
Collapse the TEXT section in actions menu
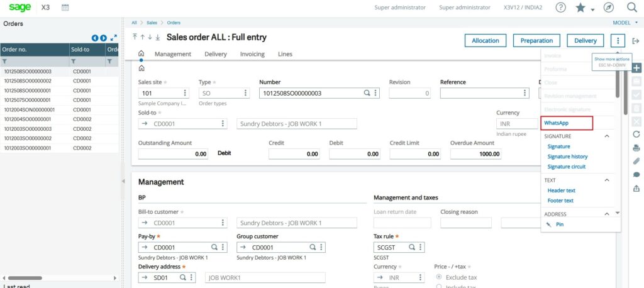607,180
